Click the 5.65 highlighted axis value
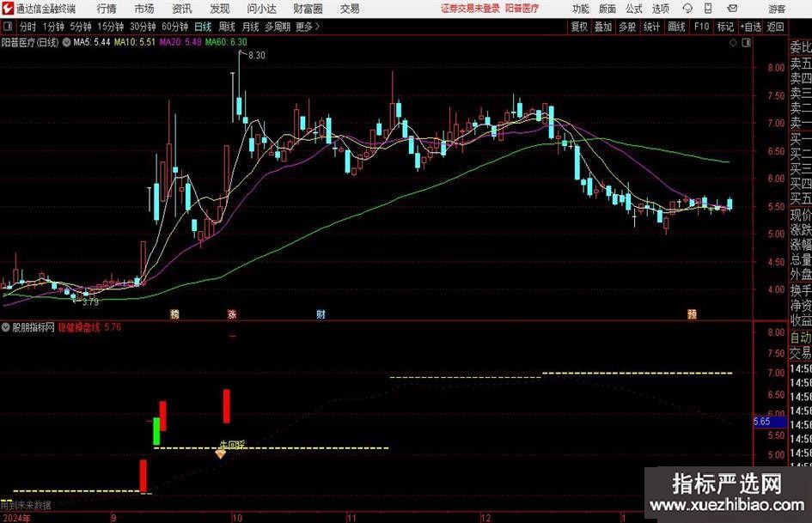The image size is (812, 523). [770, 422]
